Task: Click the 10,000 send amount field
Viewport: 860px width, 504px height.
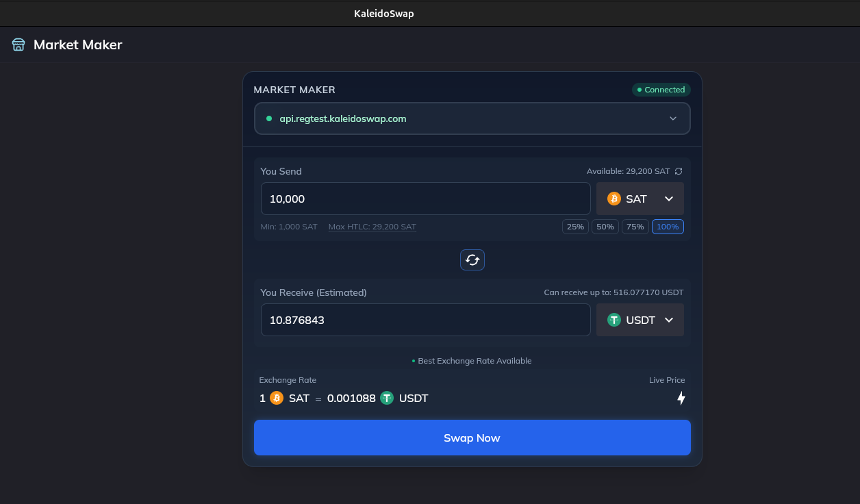Action: coord(425,198)
